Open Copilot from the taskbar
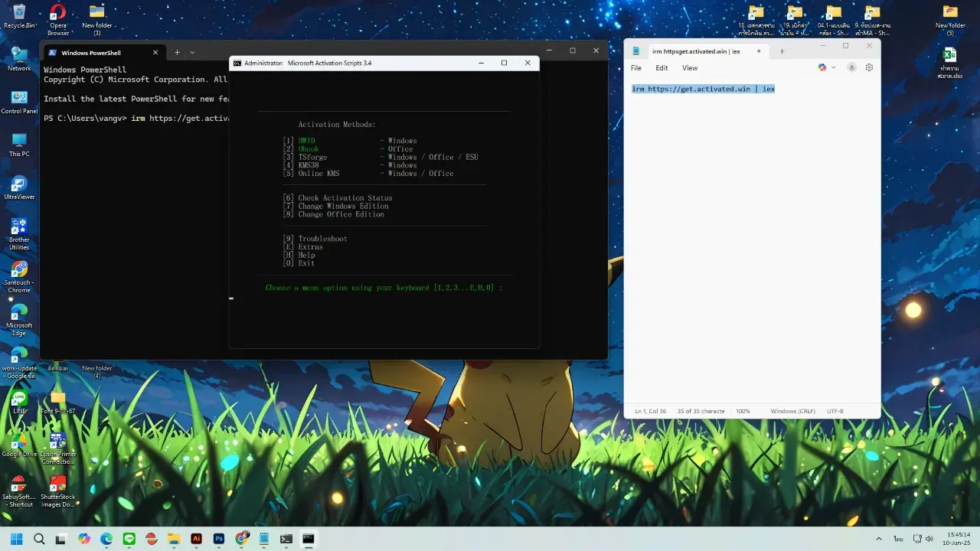The width and height of the screenshot is (980, 551). pos(83,539)
